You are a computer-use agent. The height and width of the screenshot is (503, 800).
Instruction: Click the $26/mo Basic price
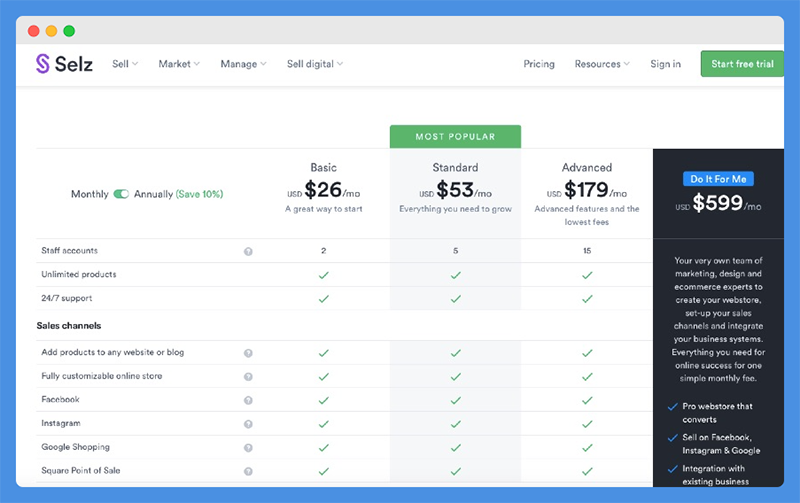point(323,190)
